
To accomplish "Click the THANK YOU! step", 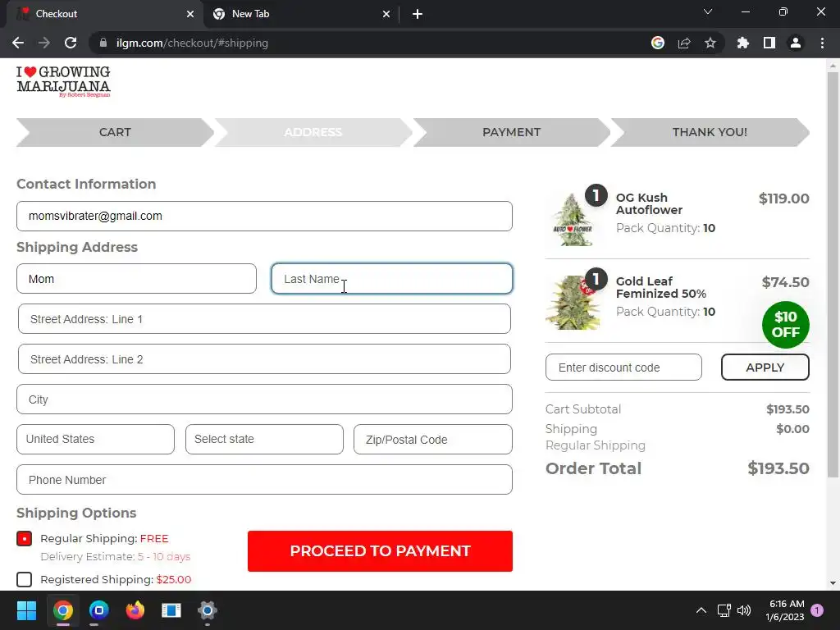I will point(710,132).
